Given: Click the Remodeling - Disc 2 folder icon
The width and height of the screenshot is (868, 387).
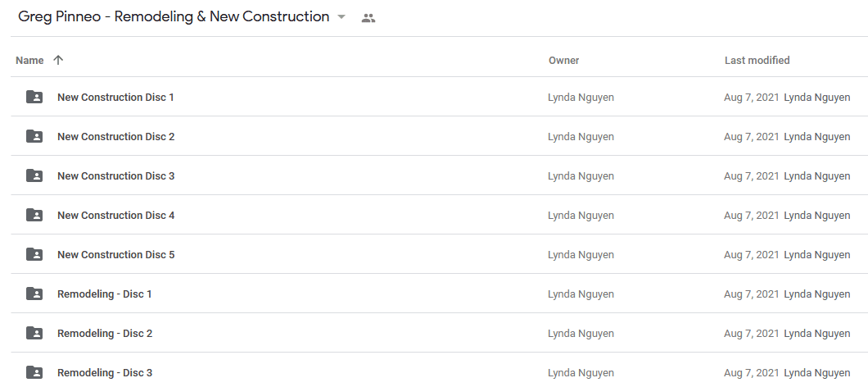Looking at the screenshot, I should (34, 333).
